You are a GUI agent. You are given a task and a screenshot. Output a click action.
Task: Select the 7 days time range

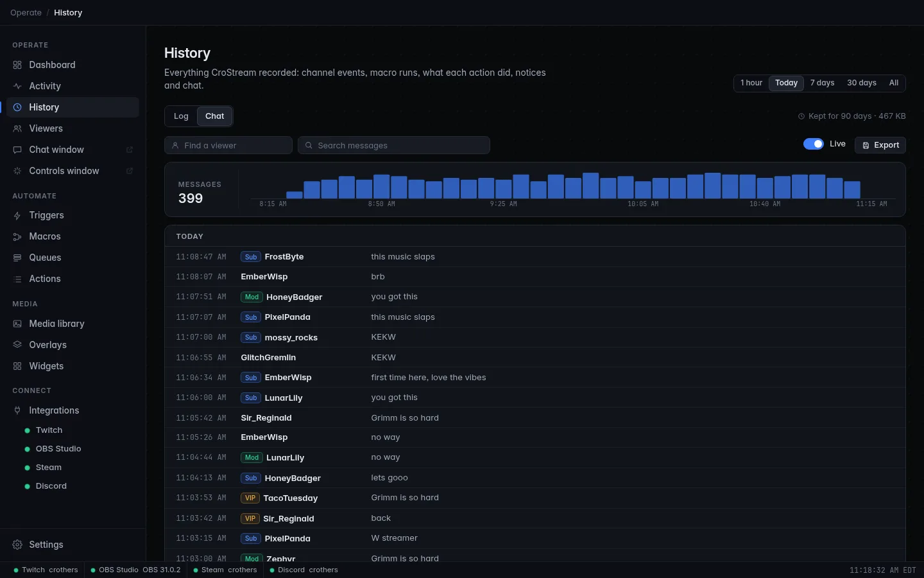822,83
